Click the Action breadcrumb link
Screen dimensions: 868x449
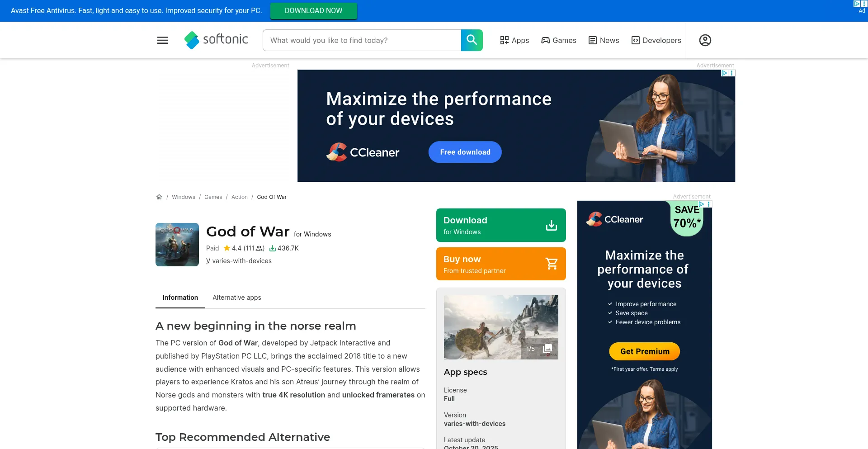[x=240, y=197]
